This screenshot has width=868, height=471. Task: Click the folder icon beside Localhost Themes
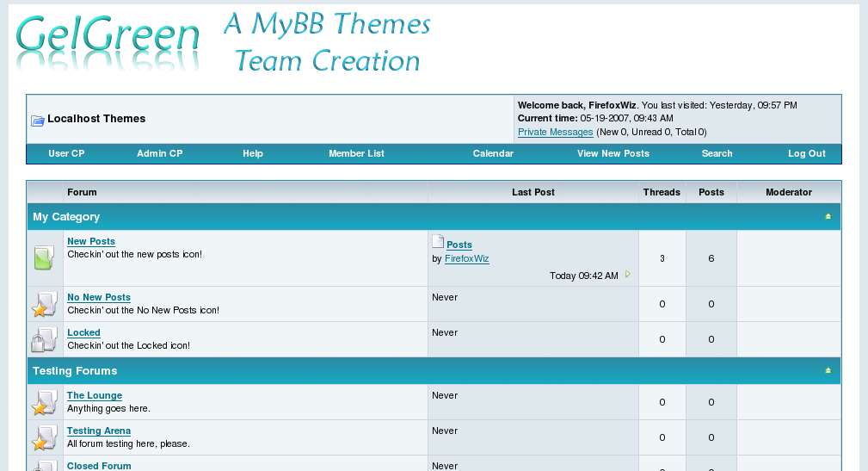38,120
